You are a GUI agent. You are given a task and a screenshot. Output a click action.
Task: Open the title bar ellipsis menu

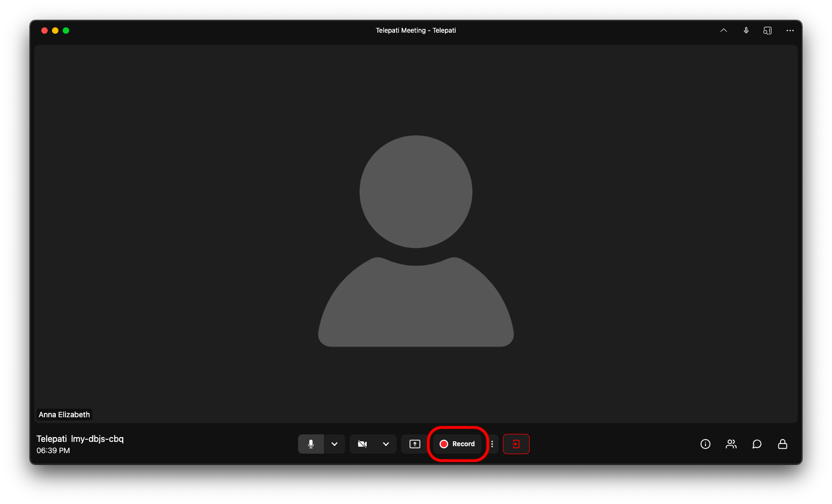coord(790,31)
